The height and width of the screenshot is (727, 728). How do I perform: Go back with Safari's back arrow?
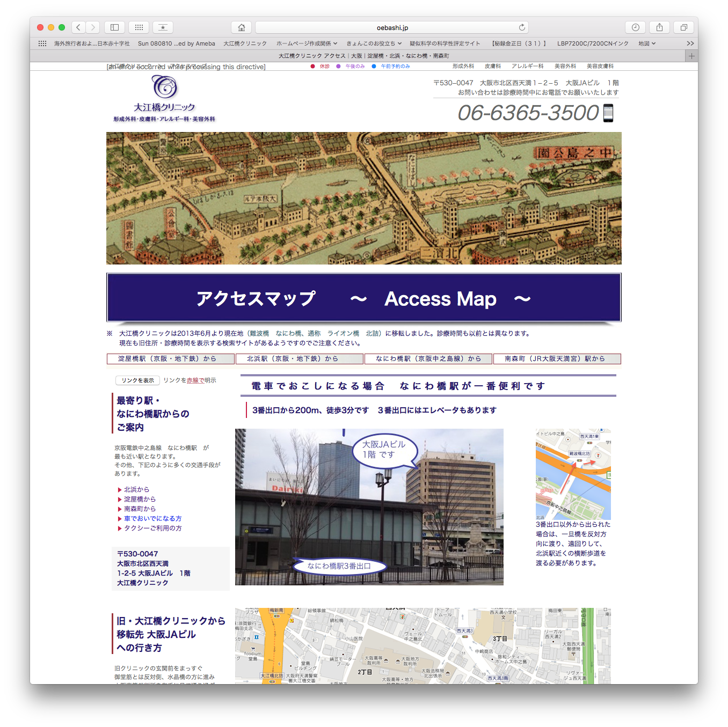pyautogui.click(x=78, y=27)
